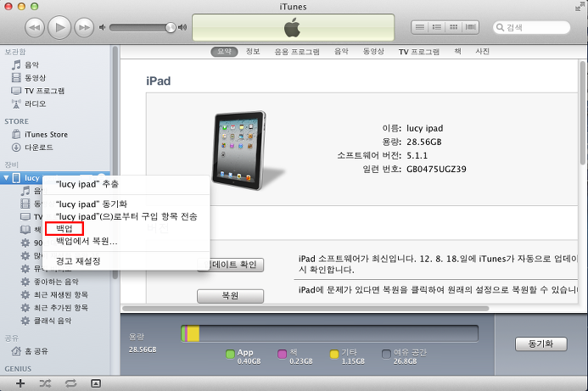Click the 복원 button
The width and height of the screenshot is (588, 391).
click(230, 296)
